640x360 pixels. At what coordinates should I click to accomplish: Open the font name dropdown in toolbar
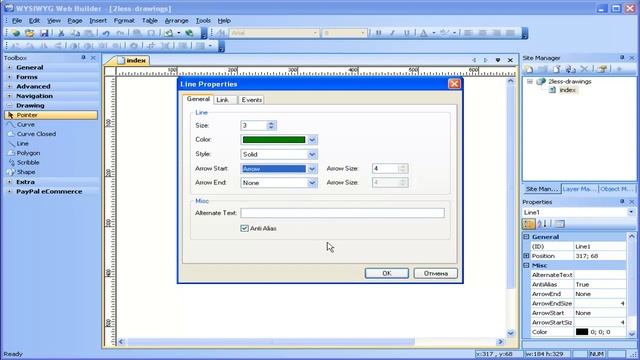pyautogui.click(x=315, y=33)
